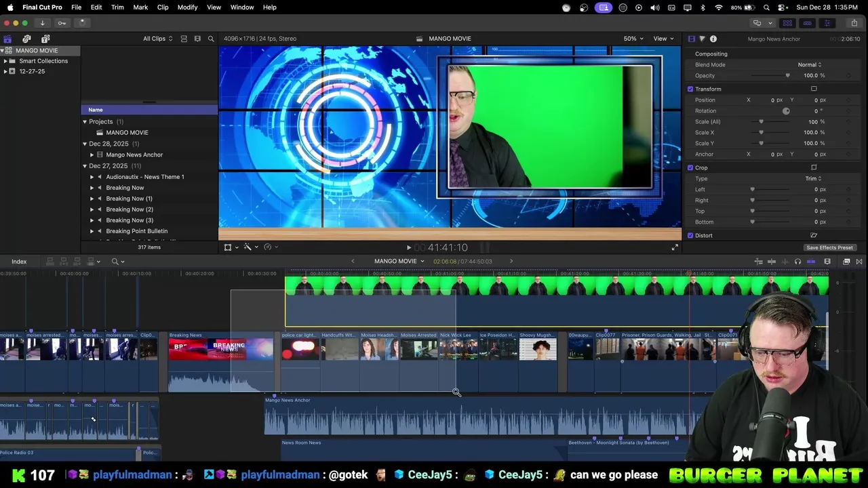Collapse the Projects group
Screen dimensions: 868x488
(85, 122)
